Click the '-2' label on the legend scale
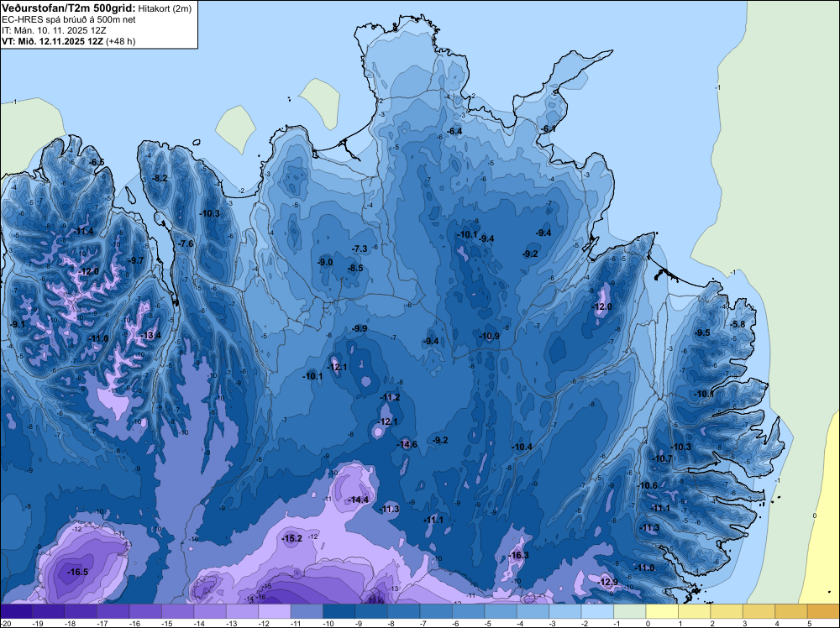840x628 pixels. (x=586, y=623)
